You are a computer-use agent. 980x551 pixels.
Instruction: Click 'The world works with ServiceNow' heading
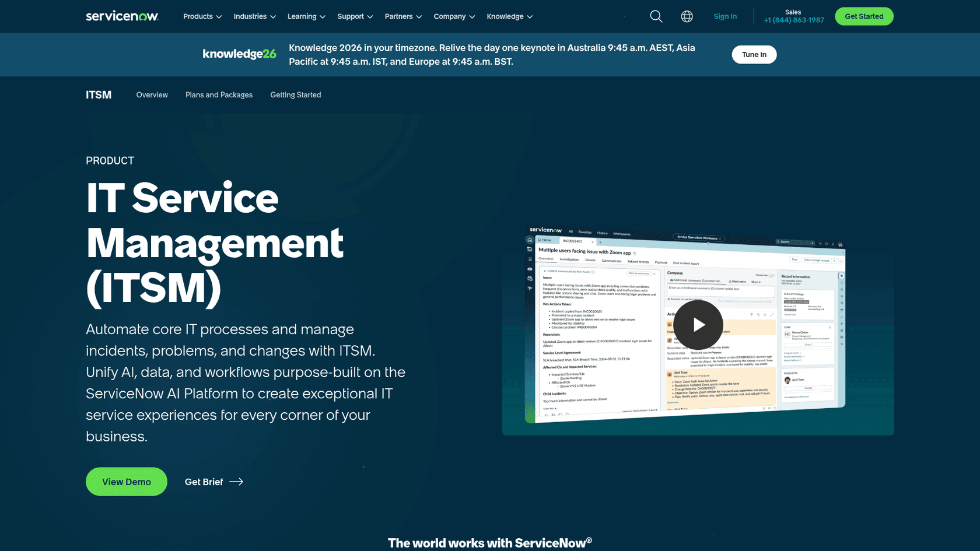click(490, 543)
